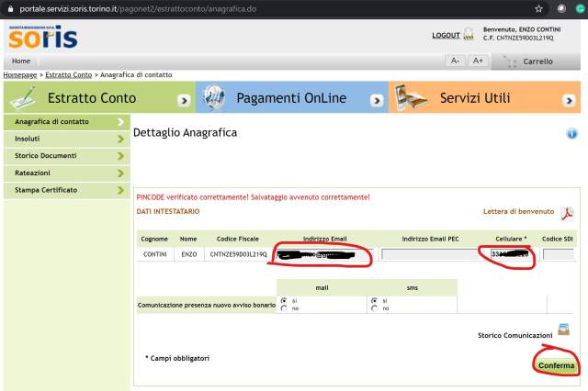Click the LOGOUT link
Screen dimensions: 588x391
pos(446,36)
